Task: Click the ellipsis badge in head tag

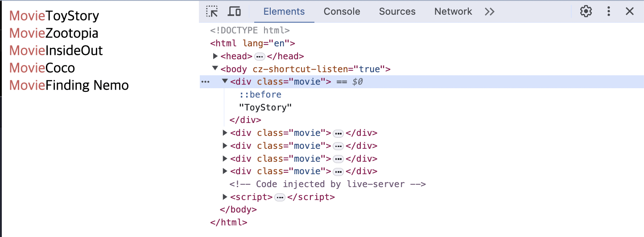Action: click(260, 57)
